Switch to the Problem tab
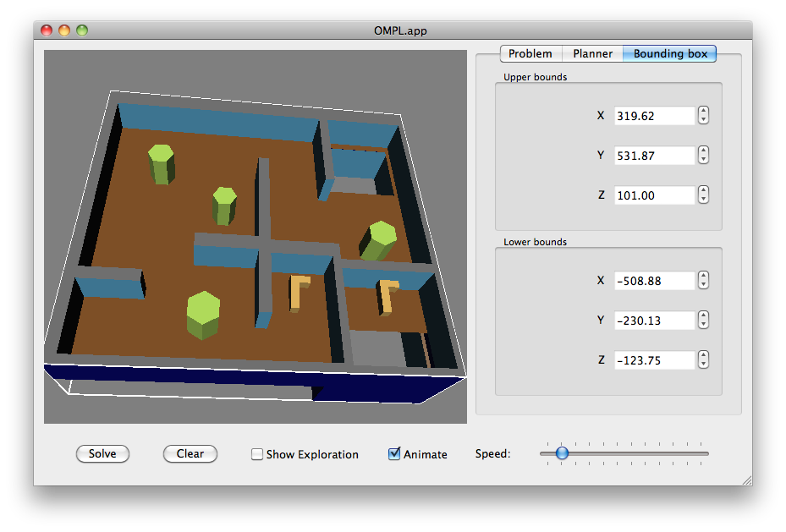The image size is (786, 532). (530, 53)
